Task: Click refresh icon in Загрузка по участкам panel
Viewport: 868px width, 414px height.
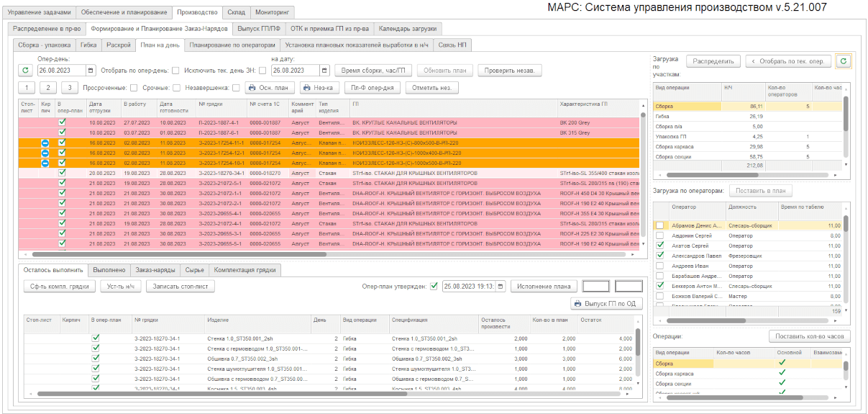Action: click(x=842, y=61)
